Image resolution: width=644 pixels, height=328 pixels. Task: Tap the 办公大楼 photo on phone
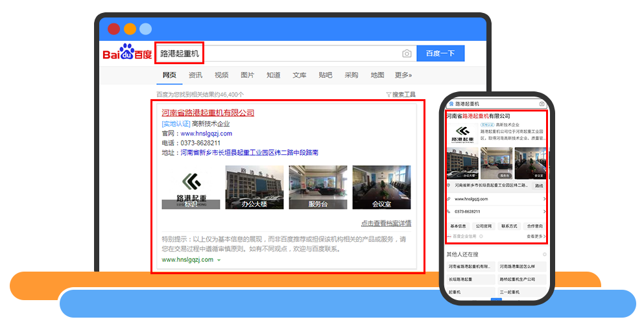pos(462,163)
